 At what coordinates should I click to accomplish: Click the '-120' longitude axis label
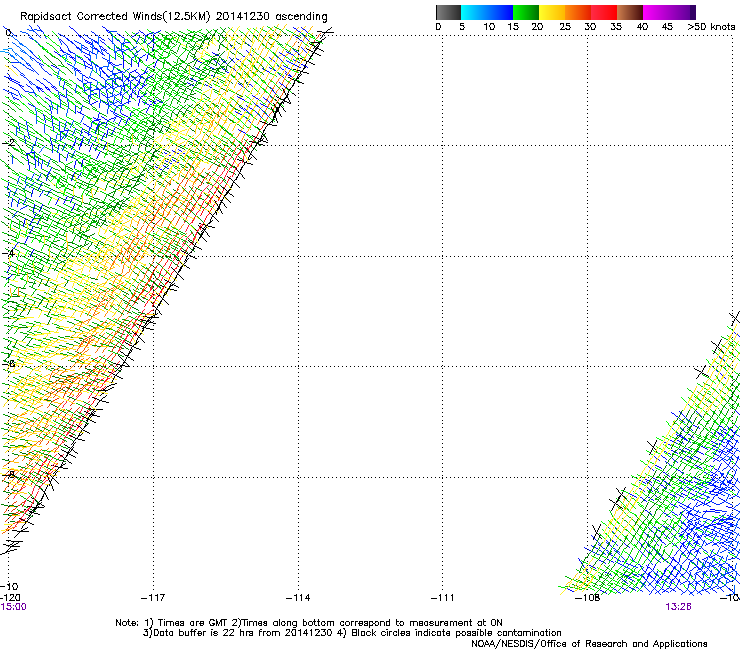click(10, 598)
